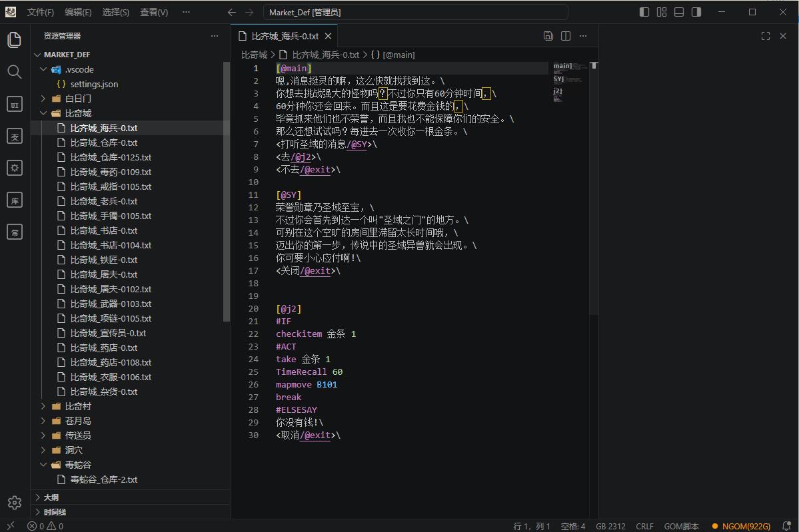The width and height of the screenshot is (799, 532).
Task: Close the 比齐城_海兵-0.txt tab
Action: (x=328, y=36)
